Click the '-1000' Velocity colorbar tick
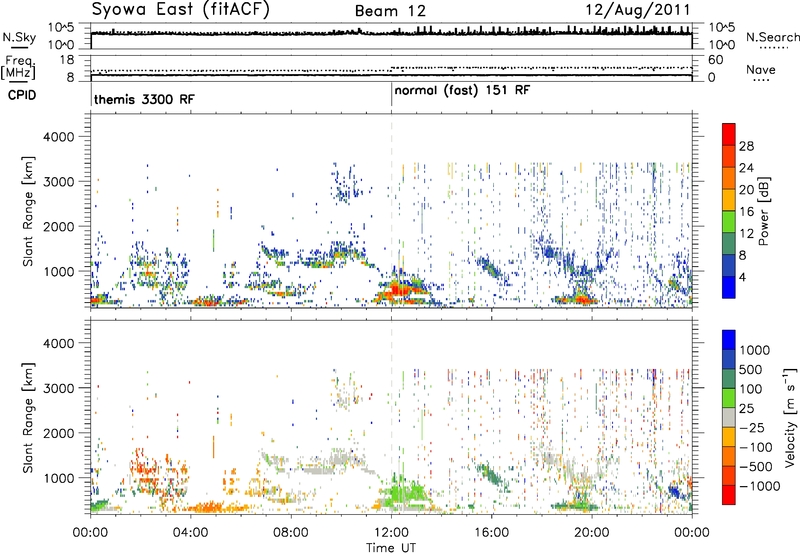This screenshot has height=554, width=800. [759, 486]
